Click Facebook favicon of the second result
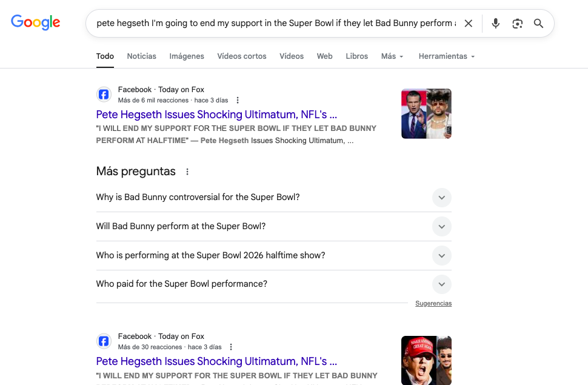588x385 pixels. [104, 341]
